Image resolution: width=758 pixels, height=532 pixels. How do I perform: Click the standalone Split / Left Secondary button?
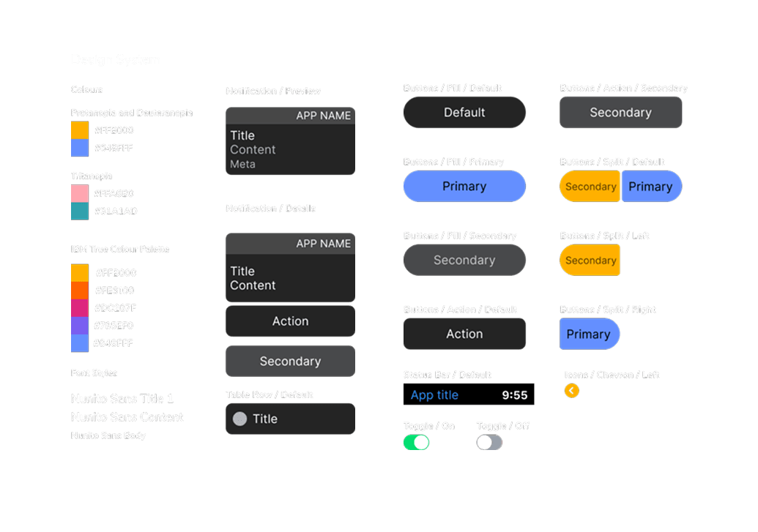[590, 260]
